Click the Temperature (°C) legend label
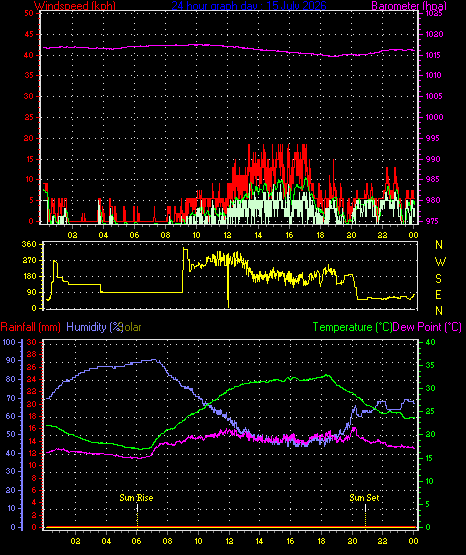The height and width of the screenshot is (555, 466). click(353, 327)
